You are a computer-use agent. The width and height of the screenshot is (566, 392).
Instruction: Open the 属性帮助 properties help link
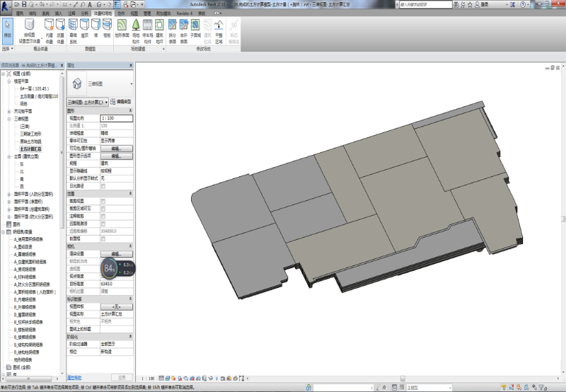point(74,378)
